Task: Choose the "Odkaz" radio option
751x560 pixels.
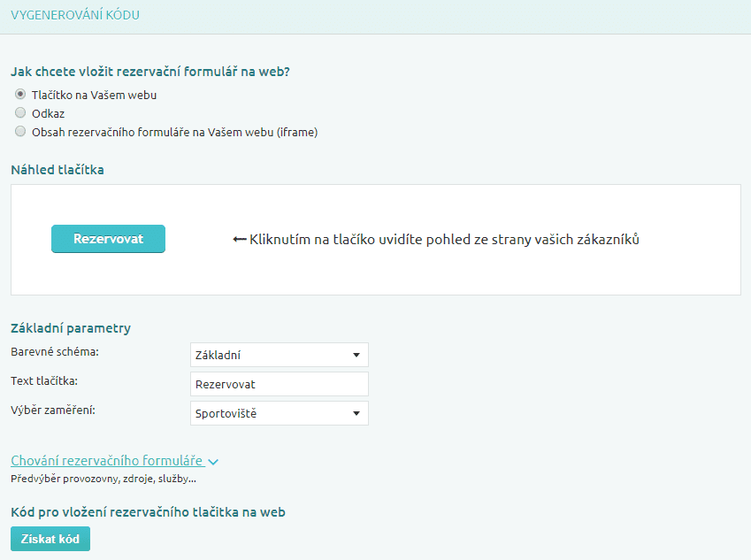Action: tap(20, 113)
